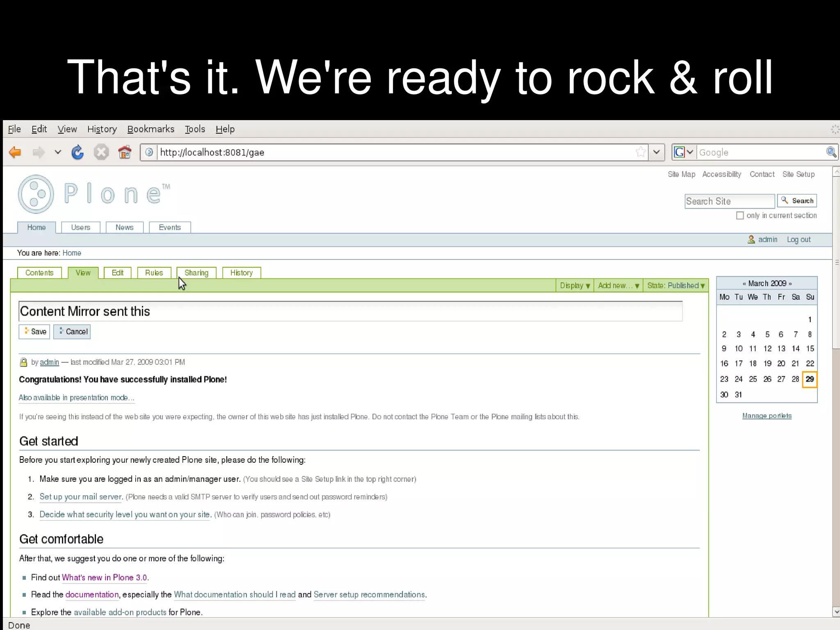Go to next month in calendar

(x=790, y=284)
